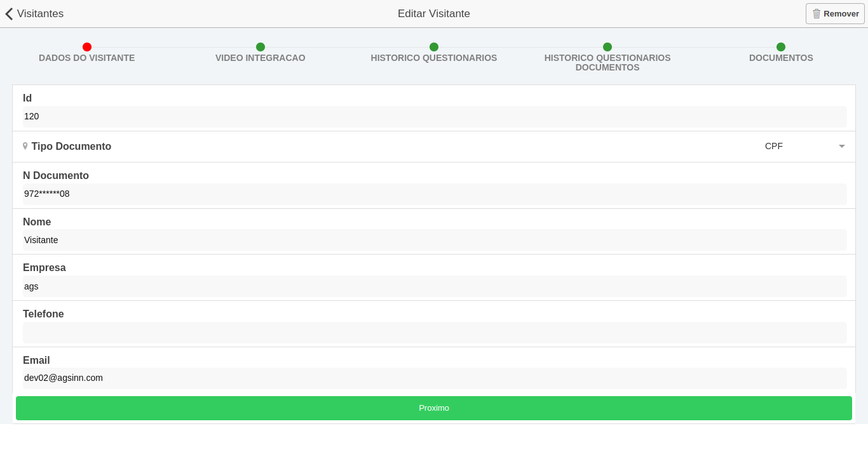This screenshot has height=452, width=868.
Task: Click the Telefone input field
Action: coord(434,332)
